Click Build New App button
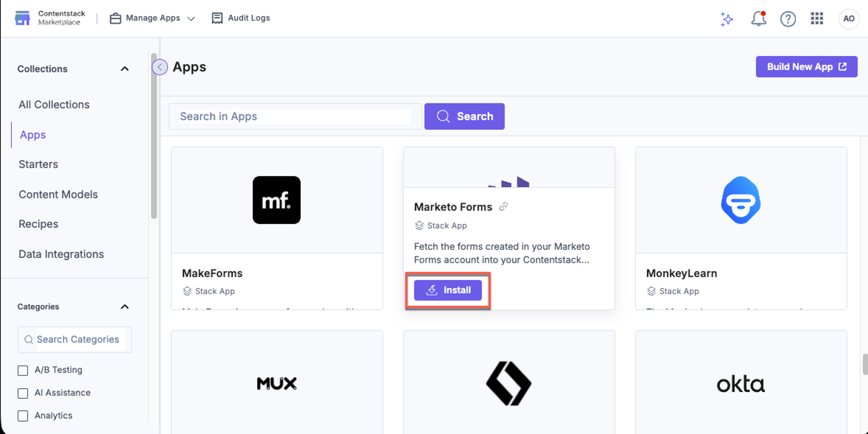Viewport: 868px width, 434px height. click(x=806, y=67)
